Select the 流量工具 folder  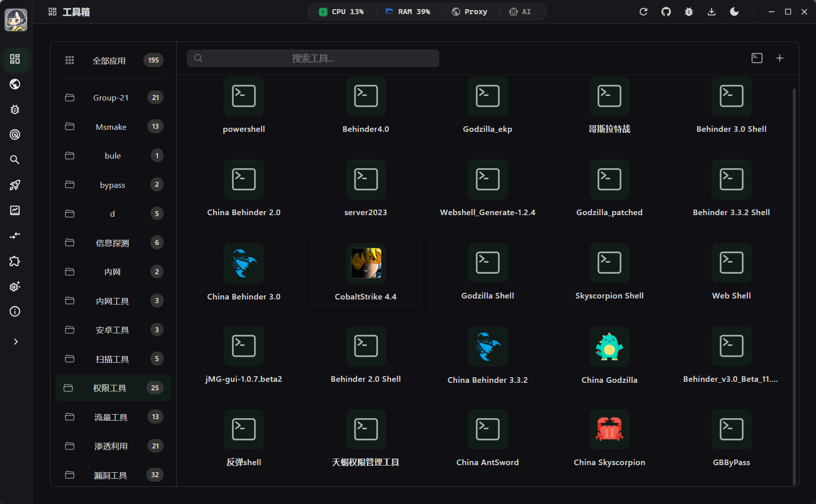coord(113,417)
